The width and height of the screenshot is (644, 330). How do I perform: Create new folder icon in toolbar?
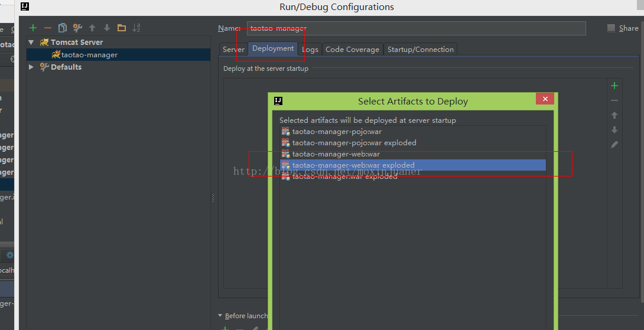[122, 28]
